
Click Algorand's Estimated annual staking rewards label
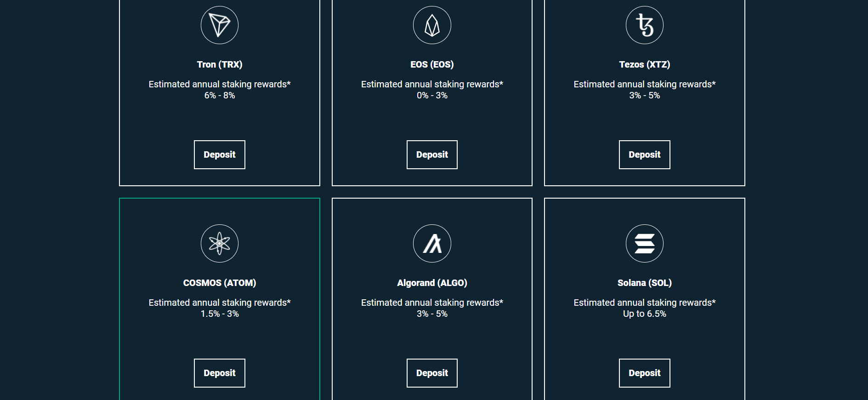pos(432,303)
